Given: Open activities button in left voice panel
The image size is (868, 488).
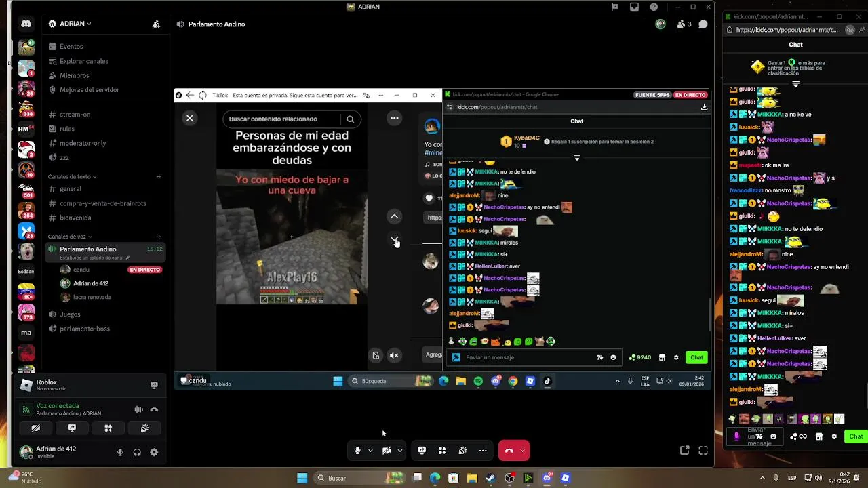Looking at the screenshot, I should [x=108, y=428].
